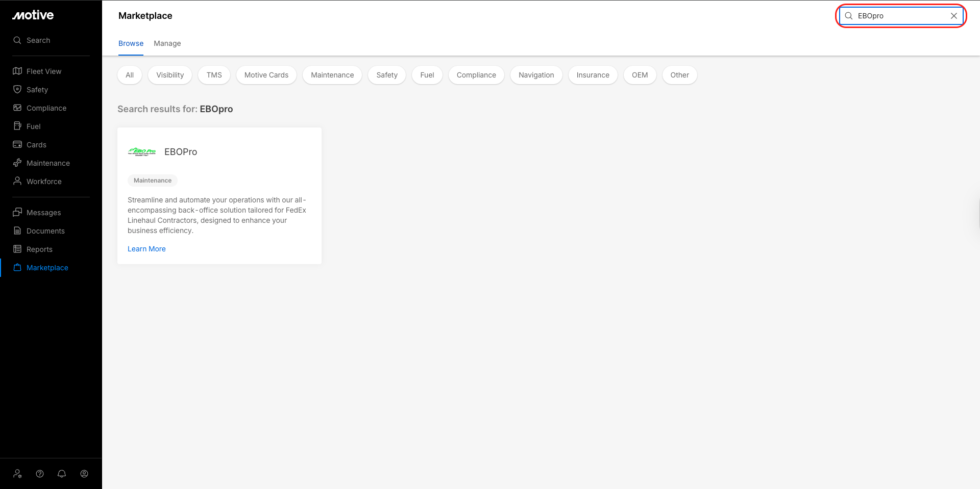The height and width of the screenshot is (489, 980).
Task: Click the magnifier icon beside sidebar Search
Action: [17, 40]
